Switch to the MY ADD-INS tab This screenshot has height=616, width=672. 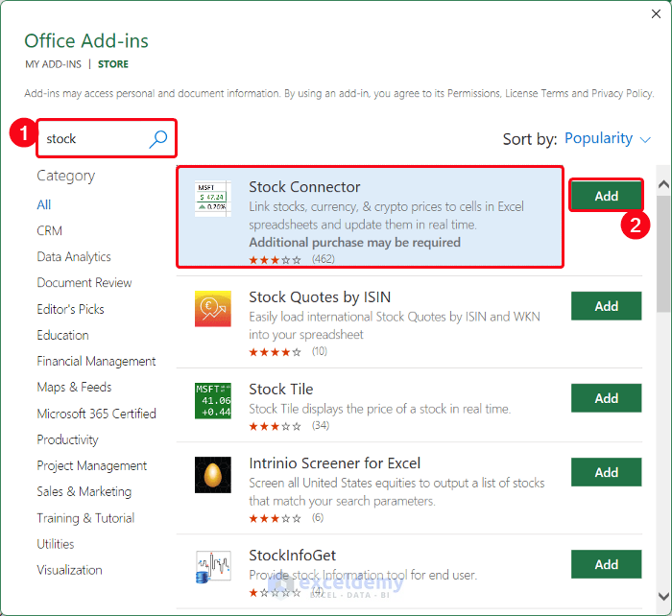pyautogui.click(x=52, y=64)
